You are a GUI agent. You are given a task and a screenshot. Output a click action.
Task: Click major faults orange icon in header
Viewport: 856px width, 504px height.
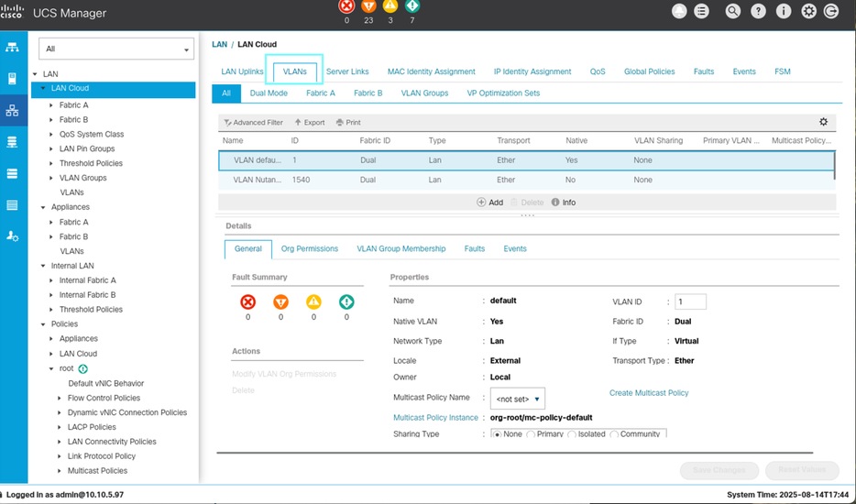pos(368,6)
